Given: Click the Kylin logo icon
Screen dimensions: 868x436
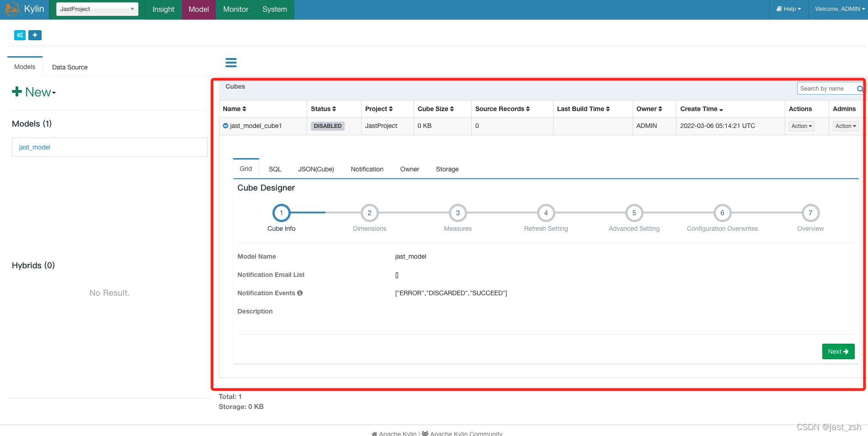Looking at the screenshot, I should (x=12, y=9).
